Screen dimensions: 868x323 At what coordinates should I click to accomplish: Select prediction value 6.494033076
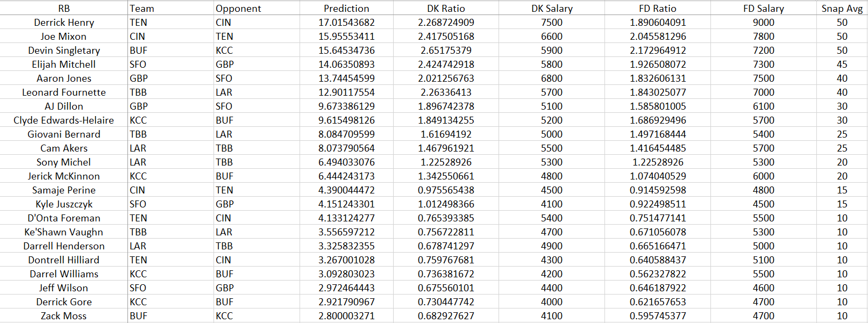(x=346, y=162)
